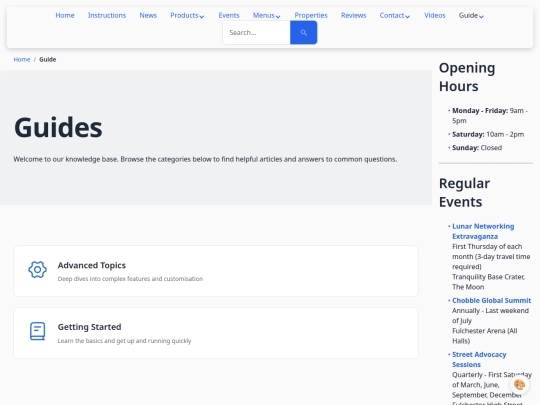Click 'First Thursday of each month' text
This screenshot has height=405, width=540.
(491, 257)
